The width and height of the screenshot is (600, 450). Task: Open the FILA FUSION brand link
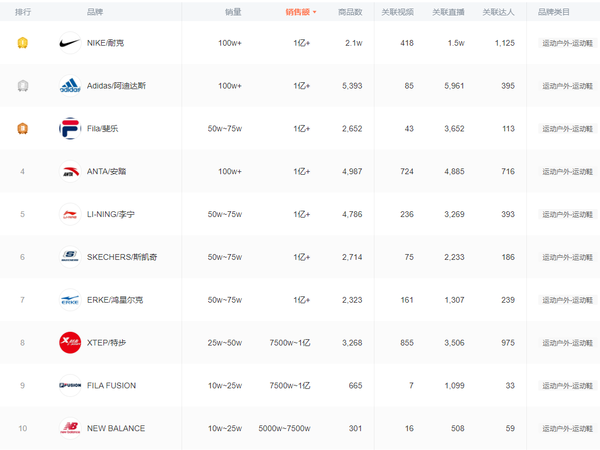coord(112,385)
